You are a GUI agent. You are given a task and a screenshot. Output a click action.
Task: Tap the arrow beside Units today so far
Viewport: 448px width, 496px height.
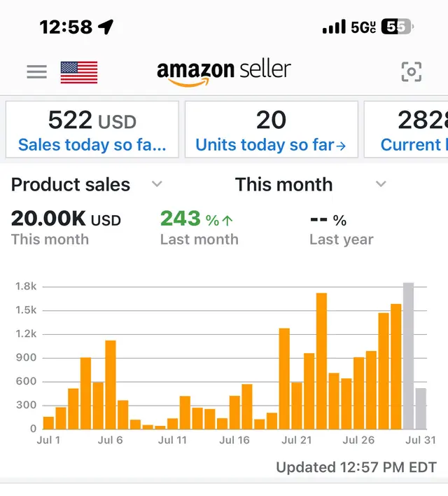(341, 146)
